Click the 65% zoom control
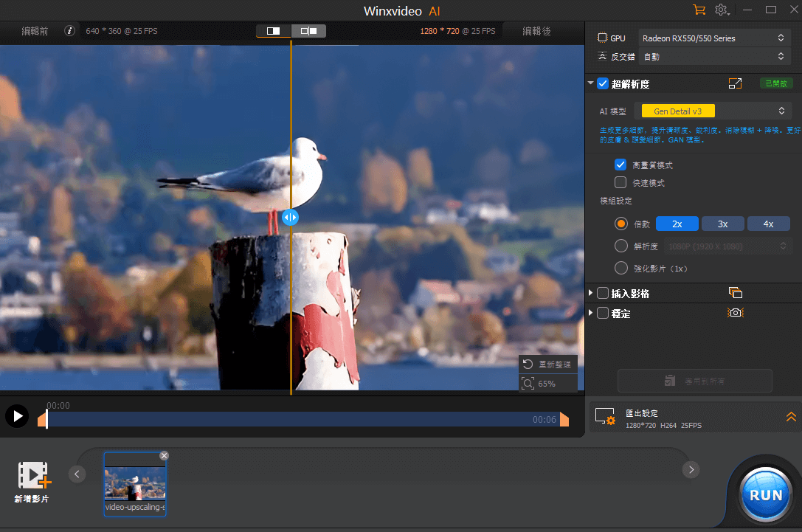The image size is (802, 532). (547, 384)
